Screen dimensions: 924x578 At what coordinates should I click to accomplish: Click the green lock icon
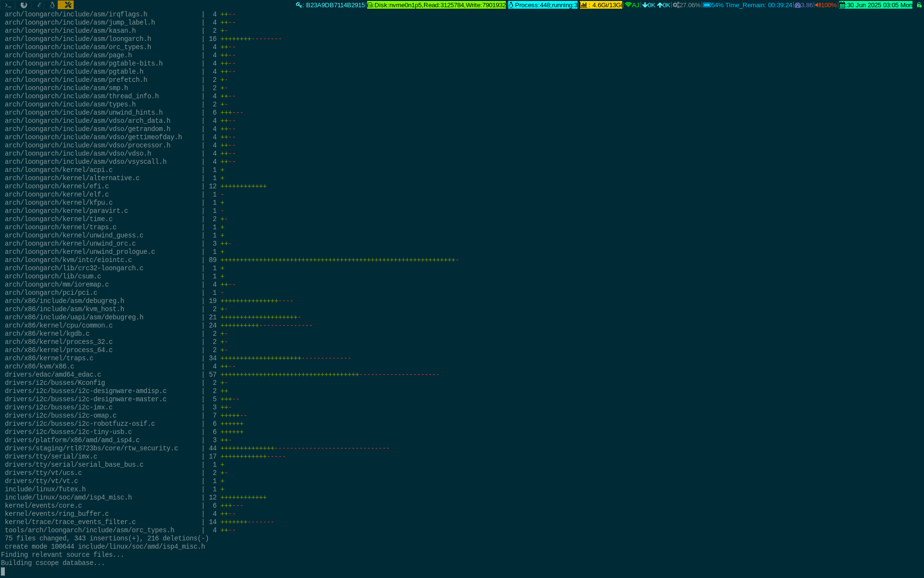tap(919, 5)
